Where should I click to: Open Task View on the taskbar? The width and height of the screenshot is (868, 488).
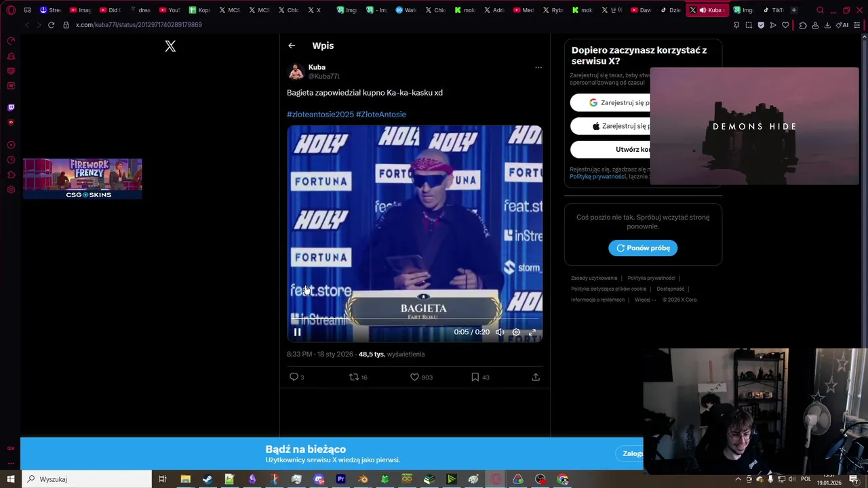(x=163, y=479)
